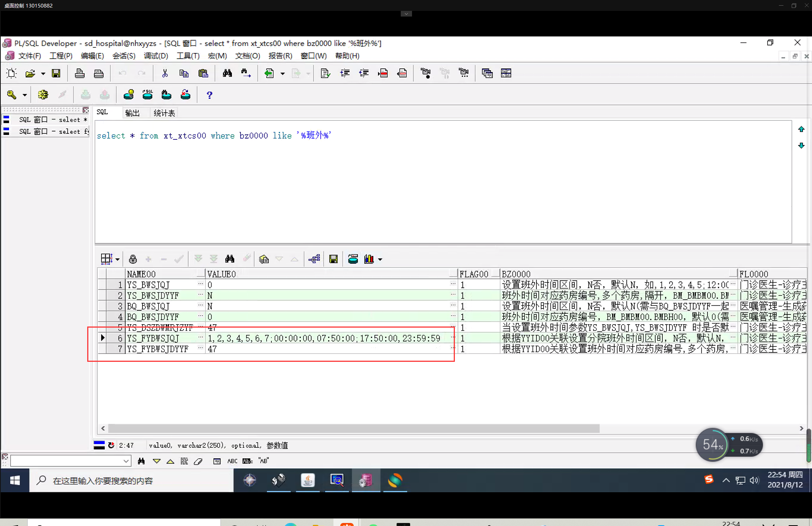The height and width of the screenshot is (526, 812).
Task: Open the bottom search combo box dropdown
Action: click(126, 461)
